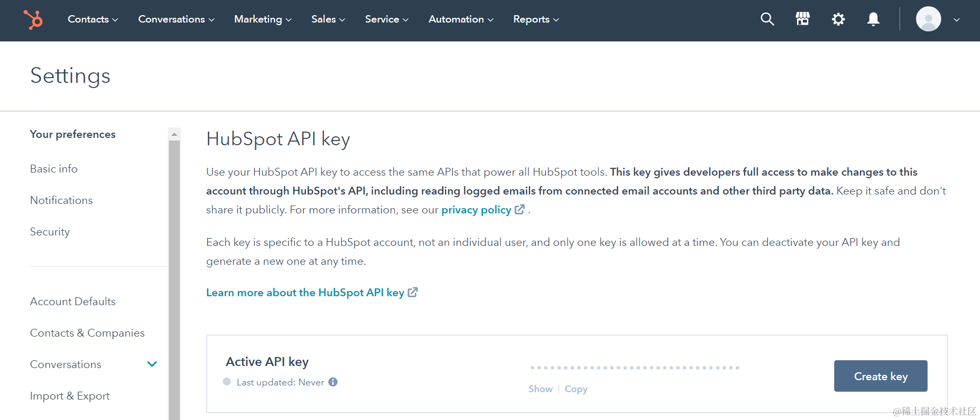Click the Your preferences heading
The width and height of the screenshot is (980, 420).
(73, 134)
